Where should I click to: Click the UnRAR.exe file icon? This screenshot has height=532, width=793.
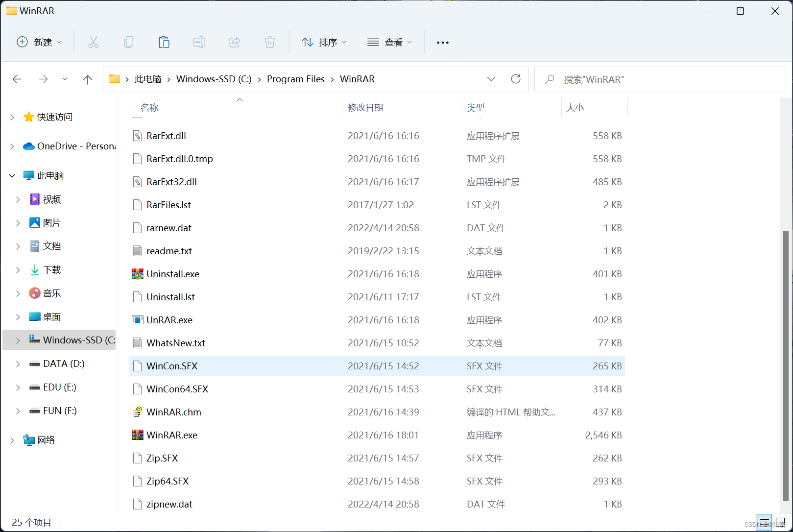138,320
